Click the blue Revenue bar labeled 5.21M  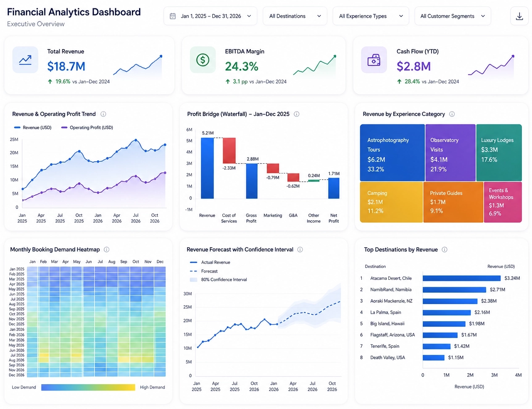(207, 168)
